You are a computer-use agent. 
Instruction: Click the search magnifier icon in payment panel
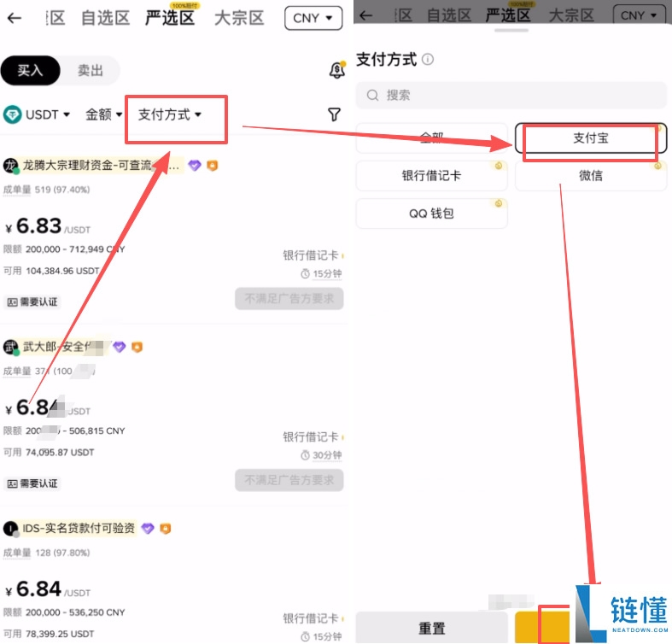pyautogui.click(x=372, y=95)
